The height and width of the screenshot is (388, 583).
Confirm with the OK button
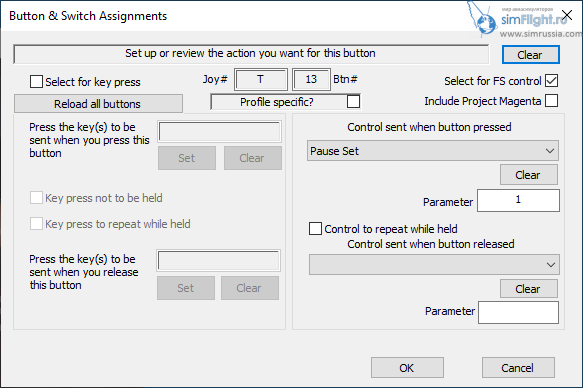tap(407, 368)
